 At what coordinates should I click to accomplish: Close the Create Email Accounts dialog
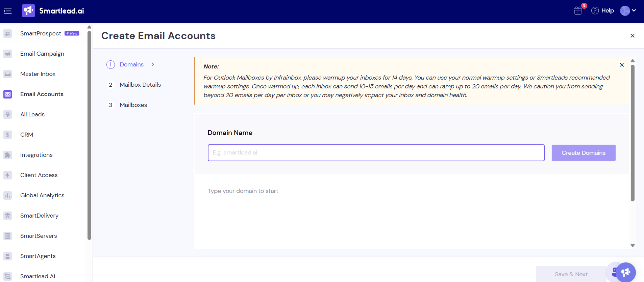pyautogui.click(x=633, y=36)
